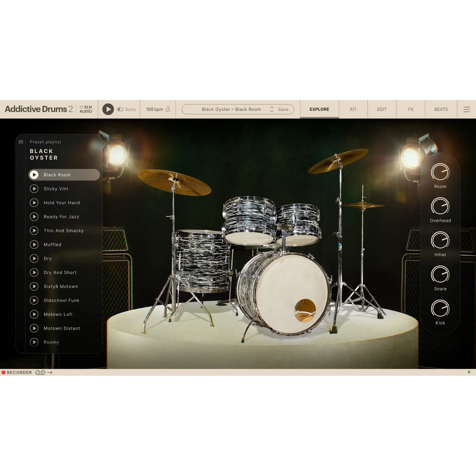Play the Thin And Smacky preset icon
The width and height of the screenshot is (476, 476).
point(34,231)
